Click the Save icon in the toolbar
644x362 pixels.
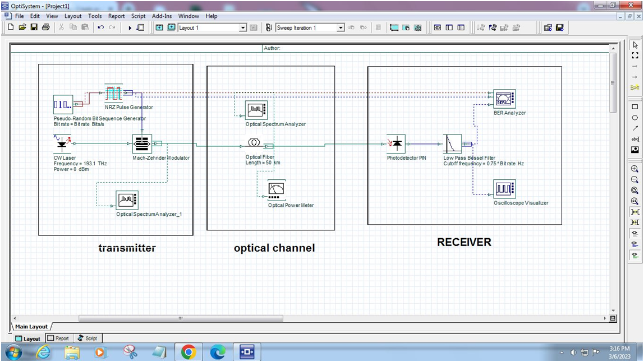tap(34, 27)
